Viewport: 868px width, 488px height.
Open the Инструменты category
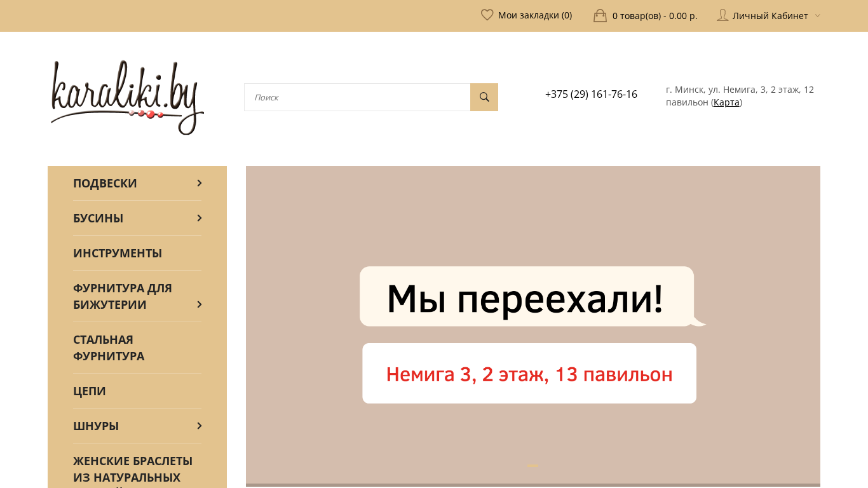coord(118,253)
